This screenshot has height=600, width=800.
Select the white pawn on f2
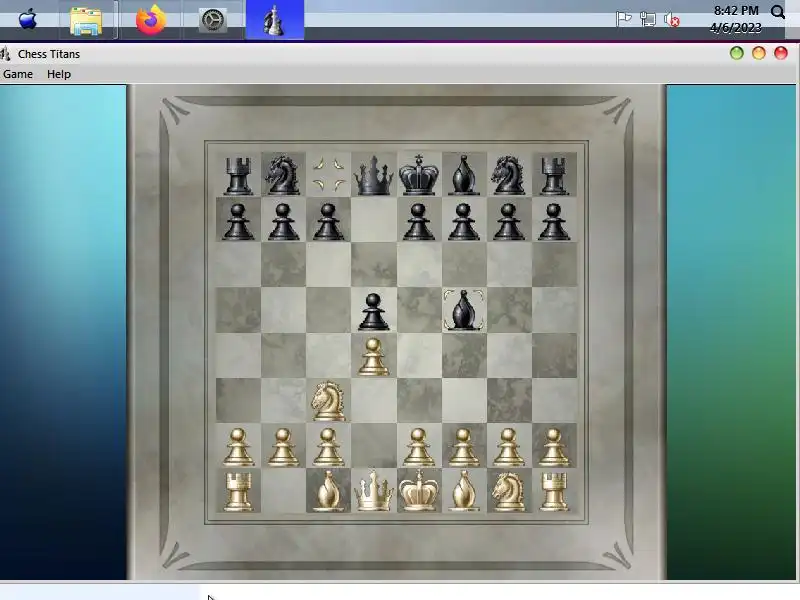(464, 447)
